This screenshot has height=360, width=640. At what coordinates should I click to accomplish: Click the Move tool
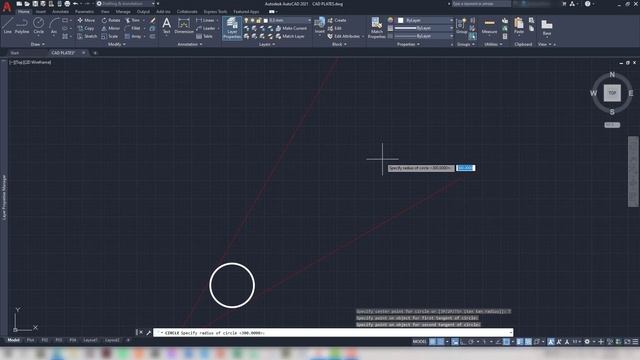(86, 20)
